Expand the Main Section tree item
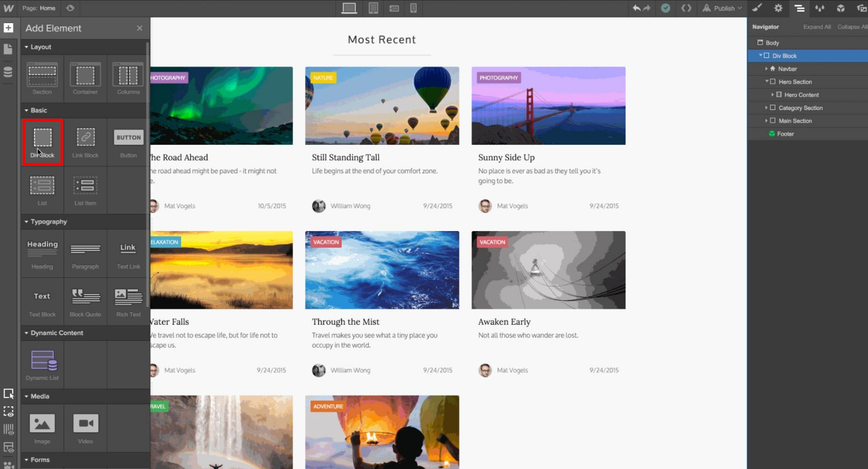This screenshot has height=469, width=868. point(766,121)
